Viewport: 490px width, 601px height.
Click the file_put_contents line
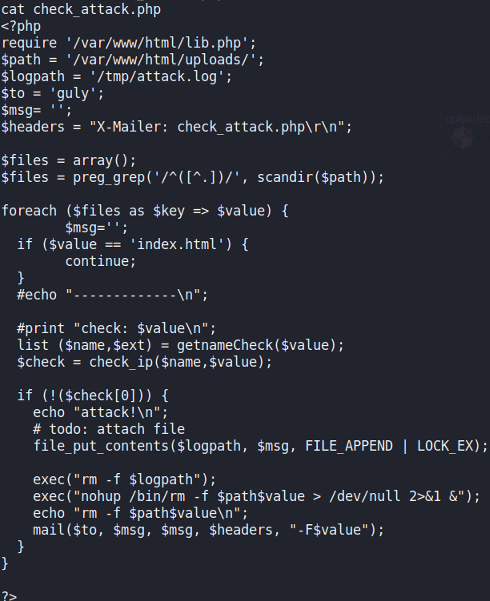point(261,446)
